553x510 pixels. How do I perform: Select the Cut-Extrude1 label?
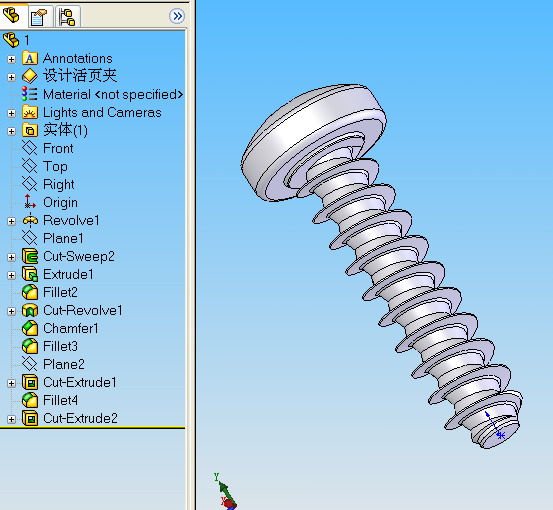point(80,382)
